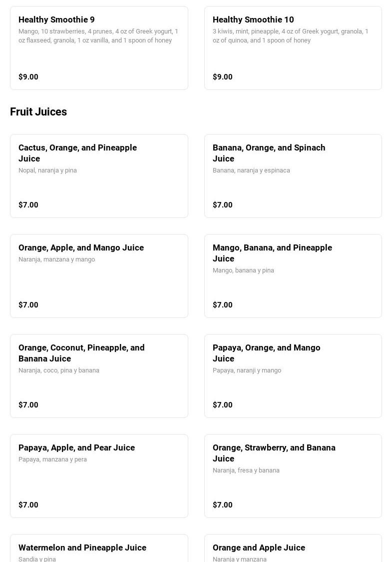Image resolution: width=392 pixels, height=562 pixels.
Task: Pick Orange, Coconut, Pineapple, and Banana Juice
Action: [99, 376]
